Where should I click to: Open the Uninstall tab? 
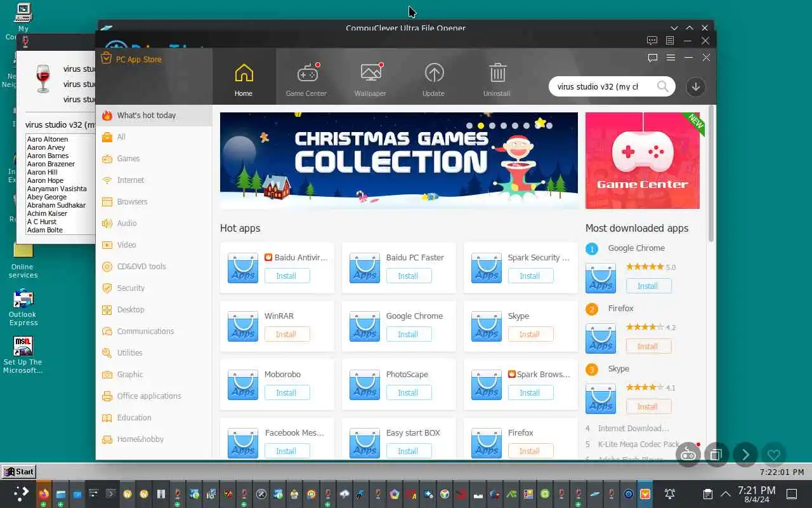497,80
